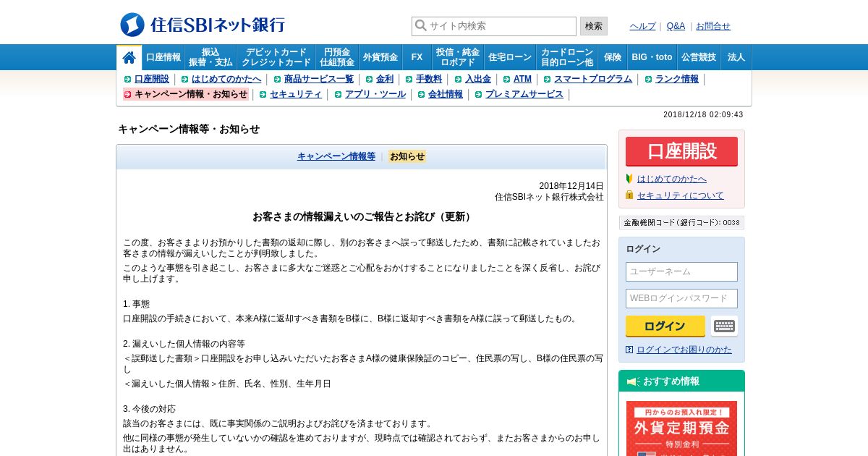
Task: Click the padlock icon next to セキュリティについて
Action: (629, 195)
